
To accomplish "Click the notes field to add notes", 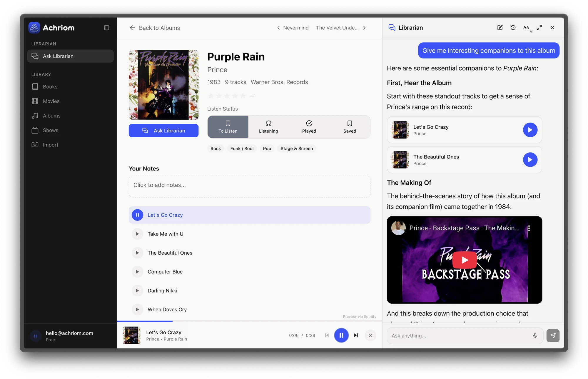I will [249, 186].
